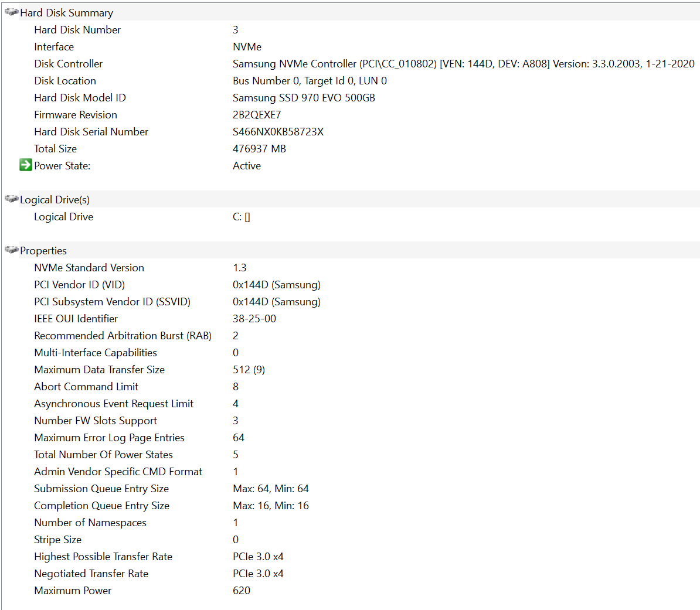Click the Negotiated Transfer Rate PCIe value
The width and height of the screenshot is (700, 610).
(258, 574)
